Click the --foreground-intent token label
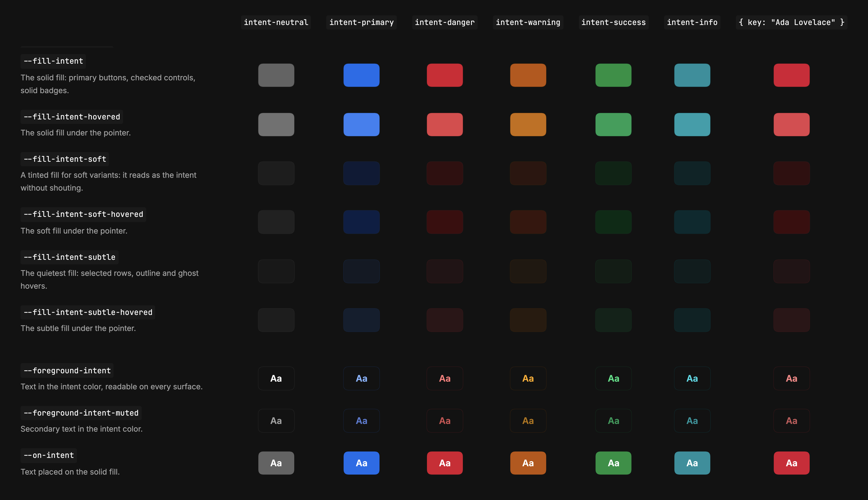 (x=67, y=371)
